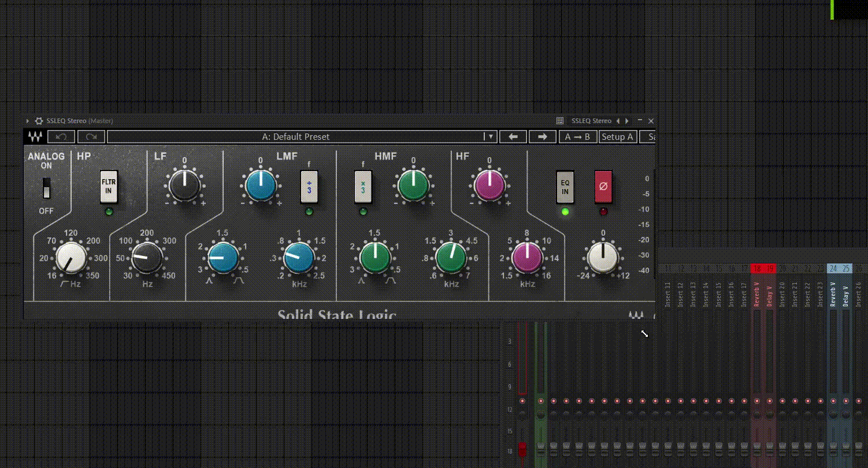
Task: Click the undo arrow in Waves toolbar
Action: (x=61, y=137)
